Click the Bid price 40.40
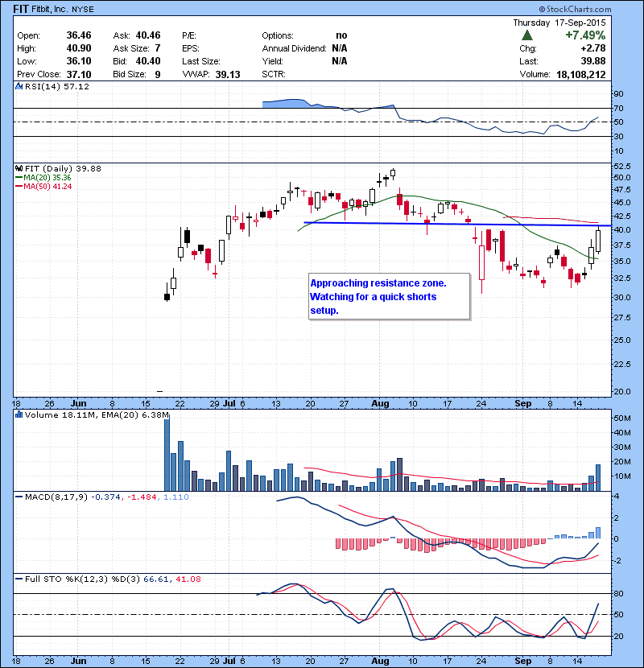This screenshot has width=644, height=668. pyautogui.click(x=148, y=61)
